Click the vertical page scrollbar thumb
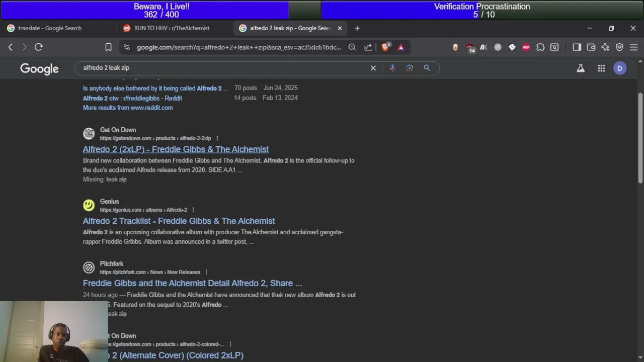 640,138
